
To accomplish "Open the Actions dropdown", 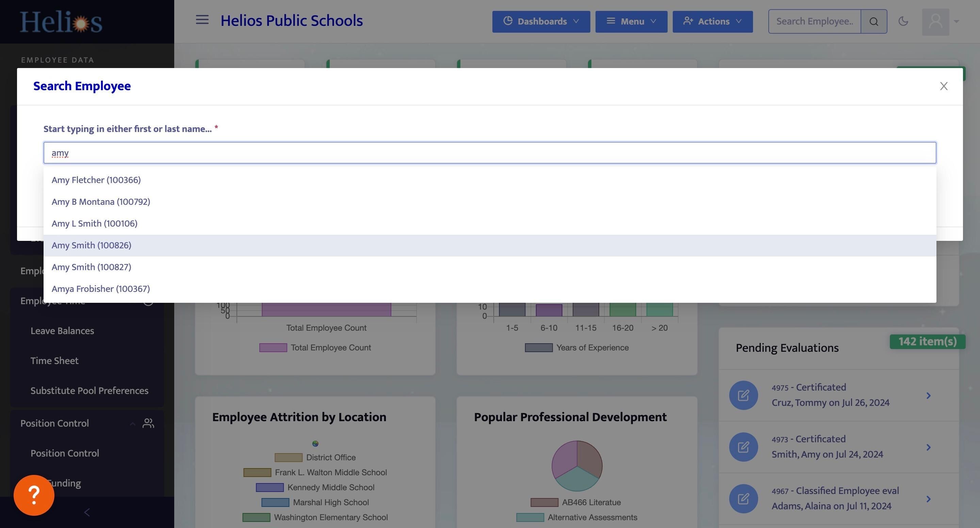I will pyautogui.click(x=712, y=22).
